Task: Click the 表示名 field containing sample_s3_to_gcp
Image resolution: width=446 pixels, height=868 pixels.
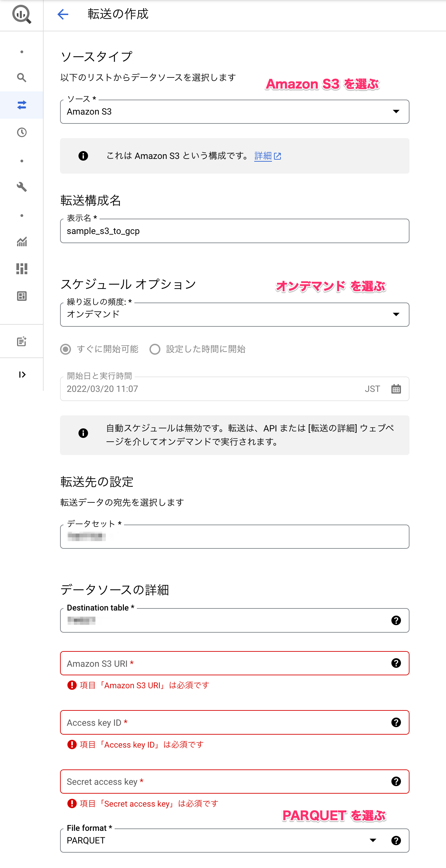Action: [x=235, y=231]
